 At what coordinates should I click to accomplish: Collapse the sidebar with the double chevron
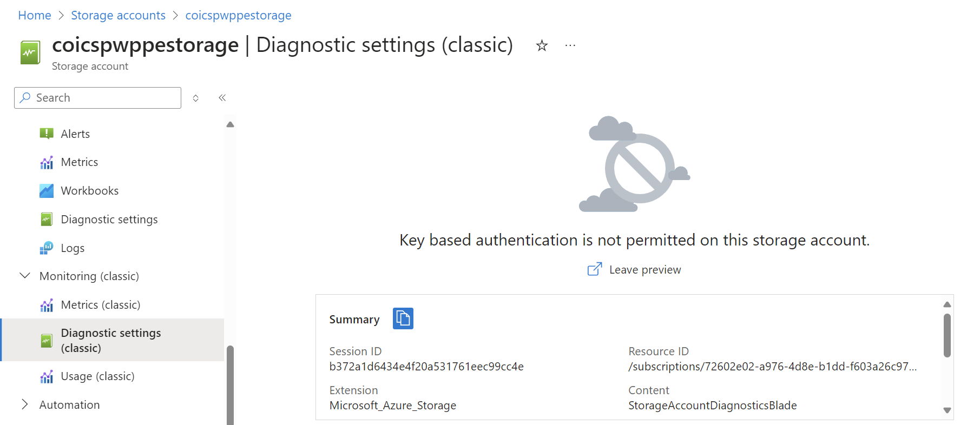tap(221, 98)
